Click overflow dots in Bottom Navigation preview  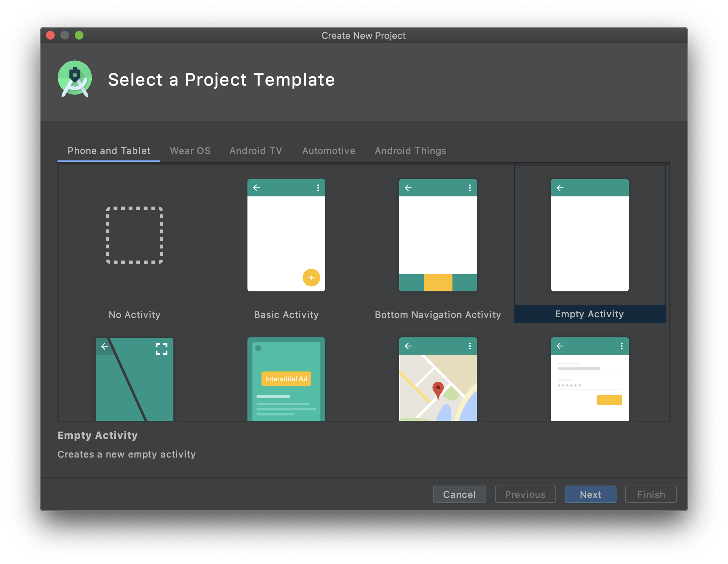(x=469, y=188)
